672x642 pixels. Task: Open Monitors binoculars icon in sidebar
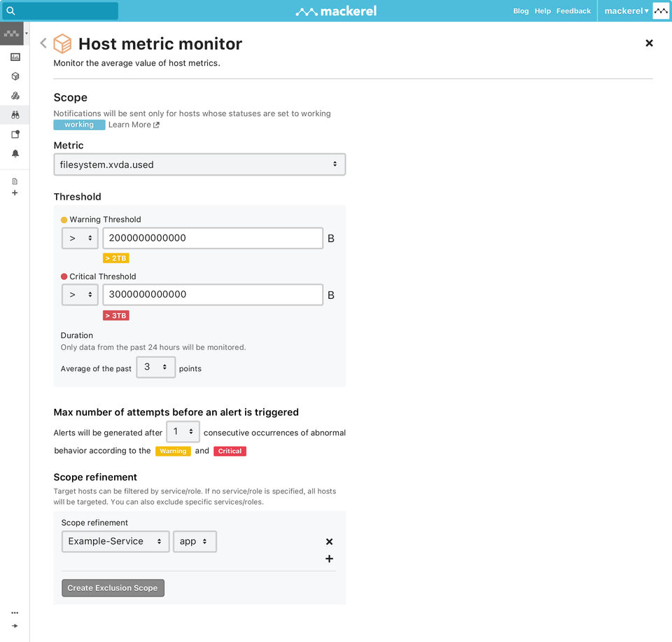(15, 115)
